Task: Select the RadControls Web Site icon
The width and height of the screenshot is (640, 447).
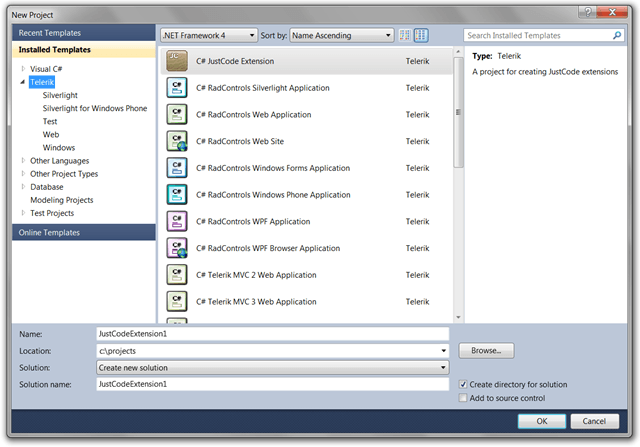Action: coord(177,141)
